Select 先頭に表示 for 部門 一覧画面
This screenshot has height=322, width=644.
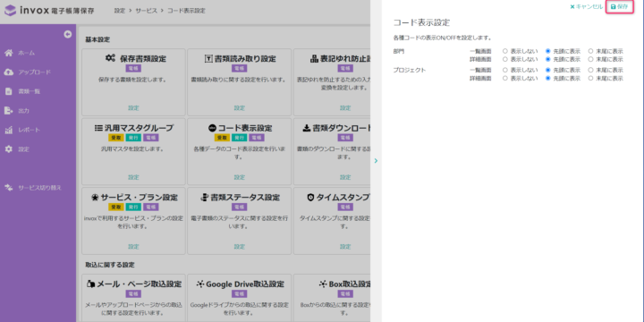[x=548, y=51]
